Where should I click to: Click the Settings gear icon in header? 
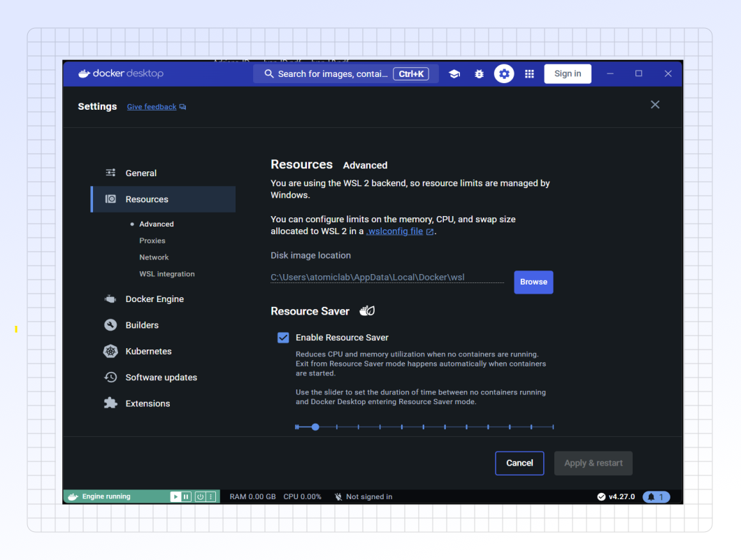click(x=504, y=74)
